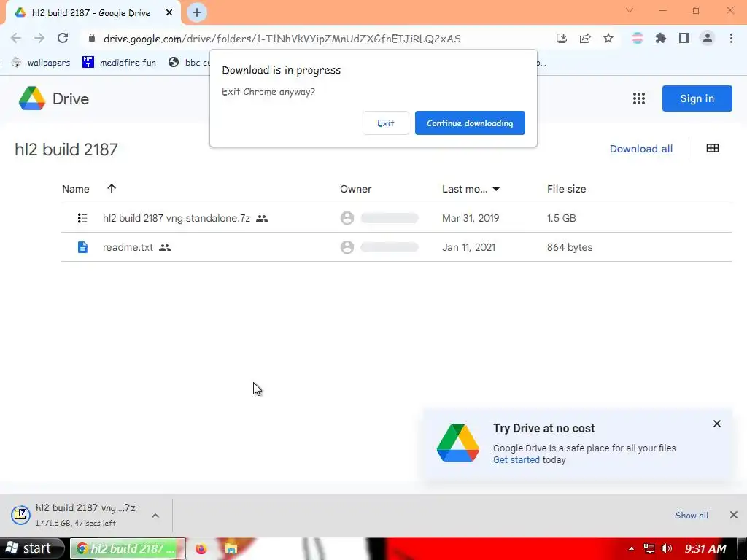Click the readme.txt document icon

(x=82, y=247)
